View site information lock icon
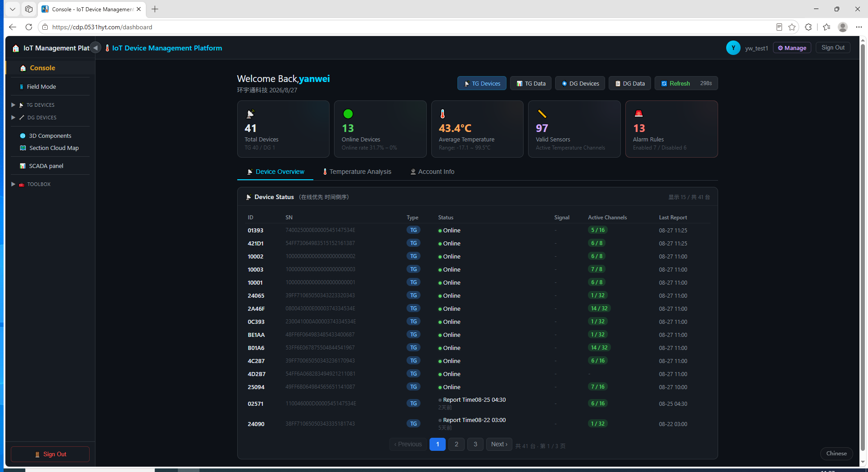The image size is (868, 472). 45,27
